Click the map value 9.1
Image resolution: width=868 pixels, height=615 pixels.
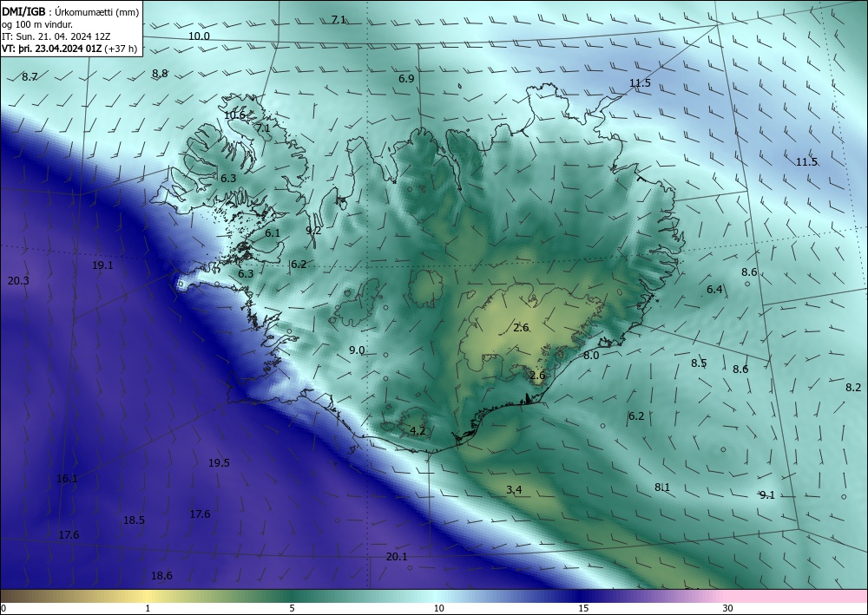tap(766, 495)
